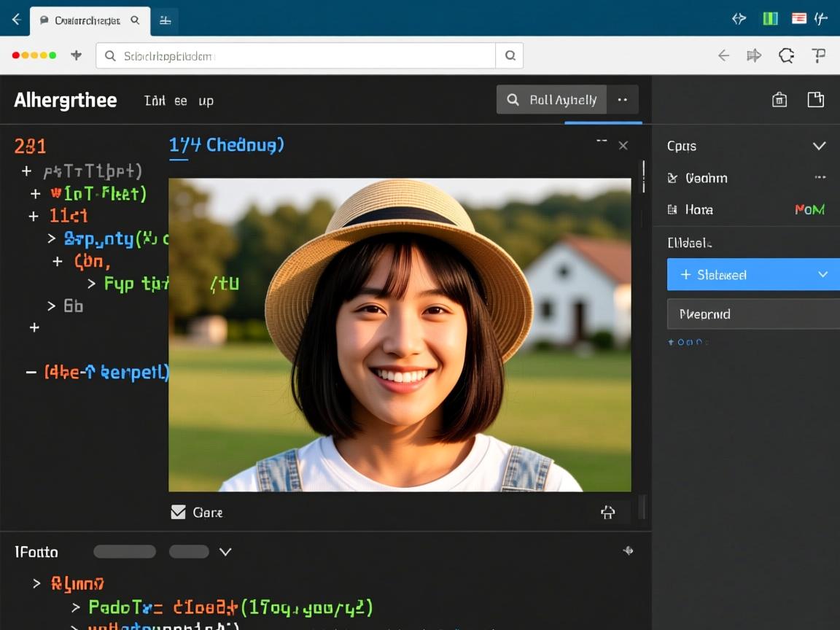The width and height of the screenshot is (840, 630).
Task: Click the reload icon in the browser toolbar
Action: click(x=786, y=55)
